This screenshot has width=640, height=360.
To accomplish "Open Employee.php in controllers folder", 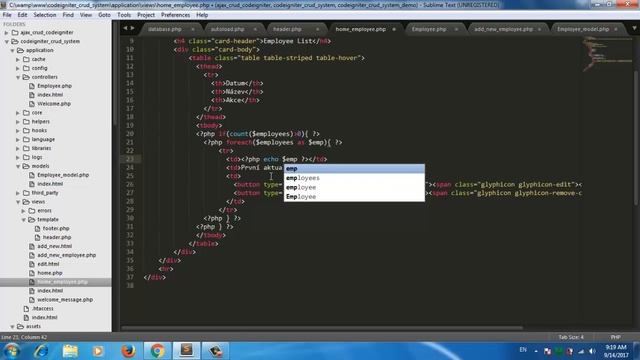I will (54, 86).
